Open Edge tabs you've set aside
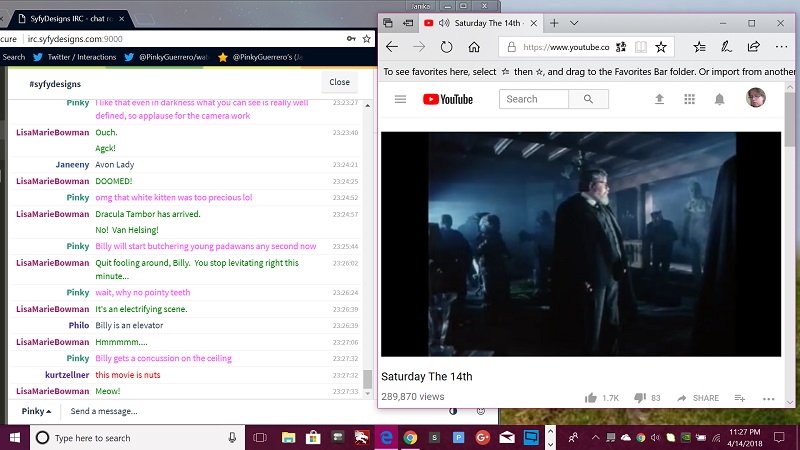This screenshot has width=800, height=450. tap(388, 23)
